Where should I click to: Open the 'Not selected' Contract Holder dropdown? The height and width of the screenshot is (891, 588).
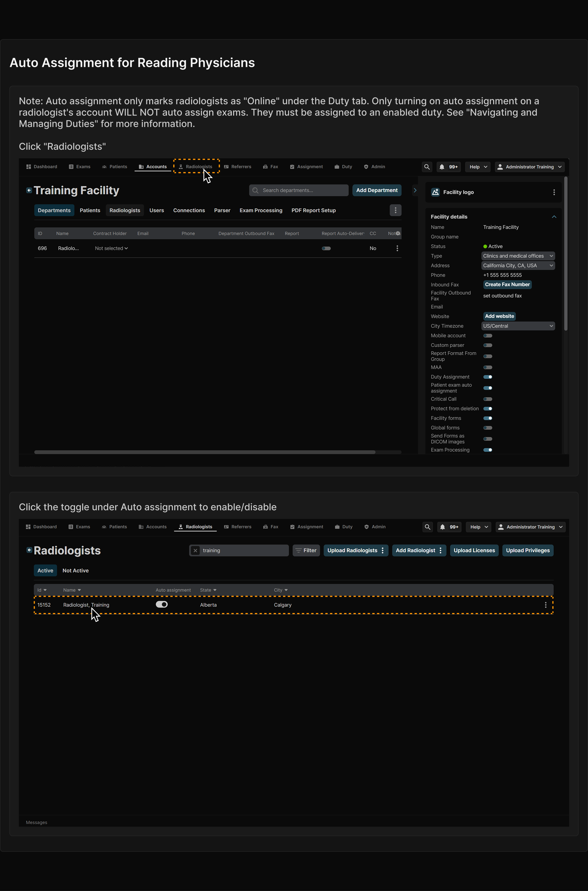click(x=111, y=248)
